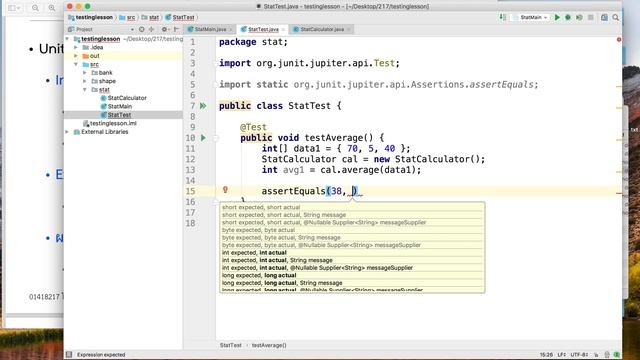Screen dimensions: 640x360
Task: Open Project Structure icon in toolbar
Action: 604,18
